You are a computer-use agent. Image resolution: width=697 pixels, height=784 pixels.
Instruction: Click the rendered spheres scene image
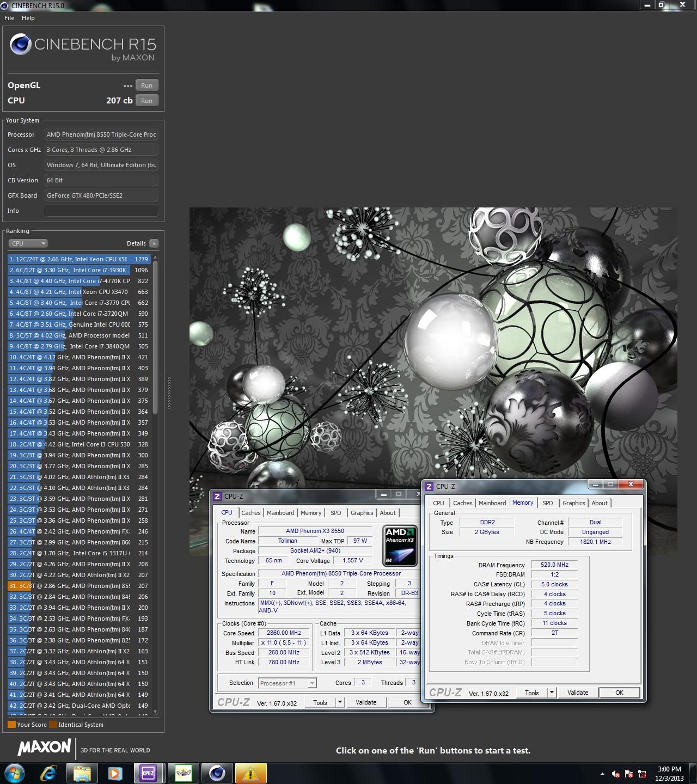(433, 381)
